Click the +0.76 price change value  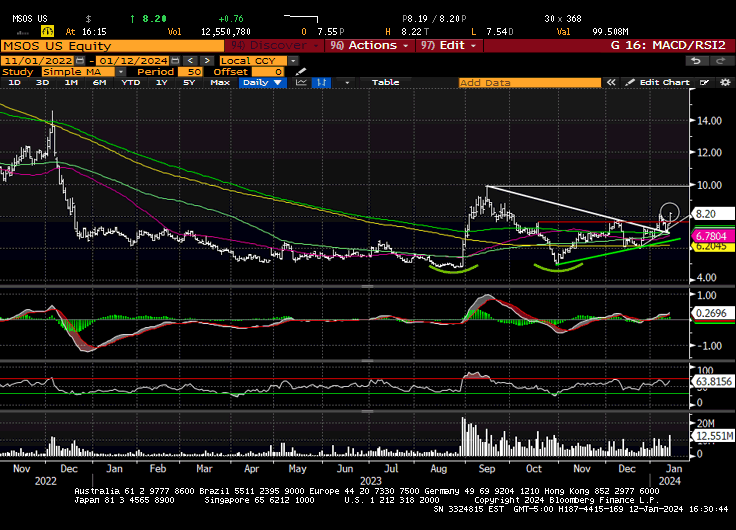point(231,19)
